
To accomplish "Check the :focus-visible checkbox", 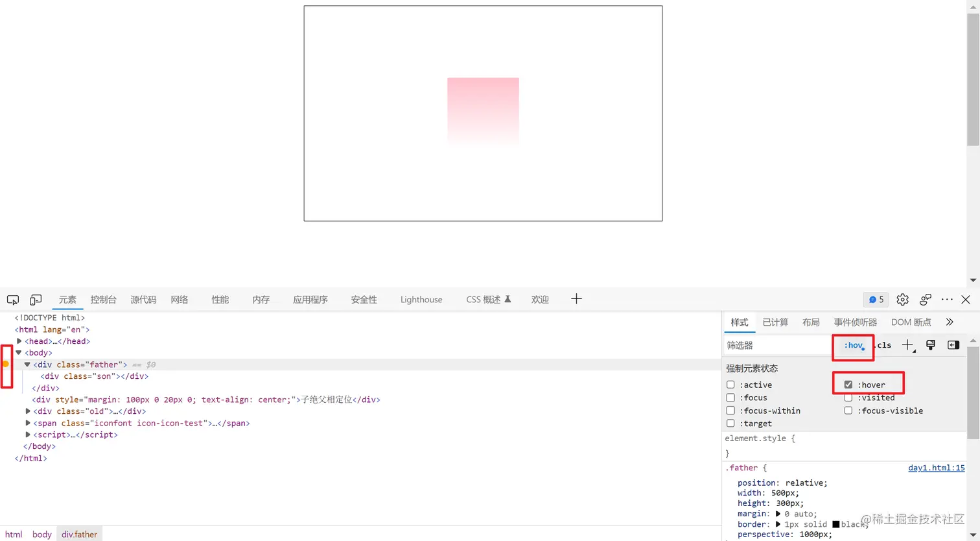I will 848,411.
